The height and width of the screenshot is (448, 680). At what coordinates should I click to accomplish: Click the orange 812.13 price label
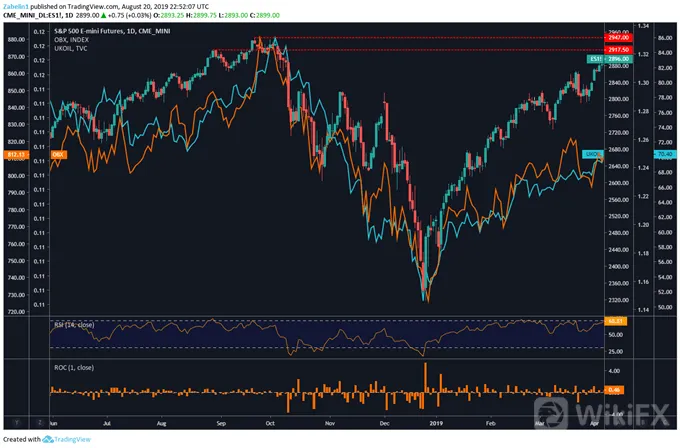click(16, 154)
